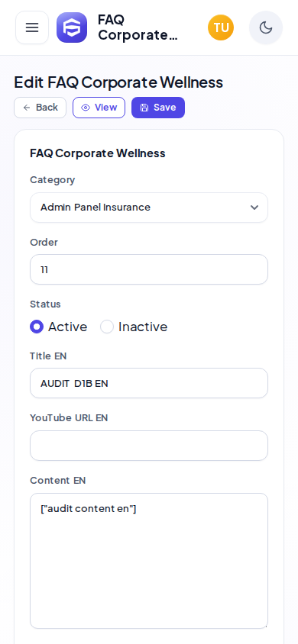Go back using the left arrow icon

[27, 108]
